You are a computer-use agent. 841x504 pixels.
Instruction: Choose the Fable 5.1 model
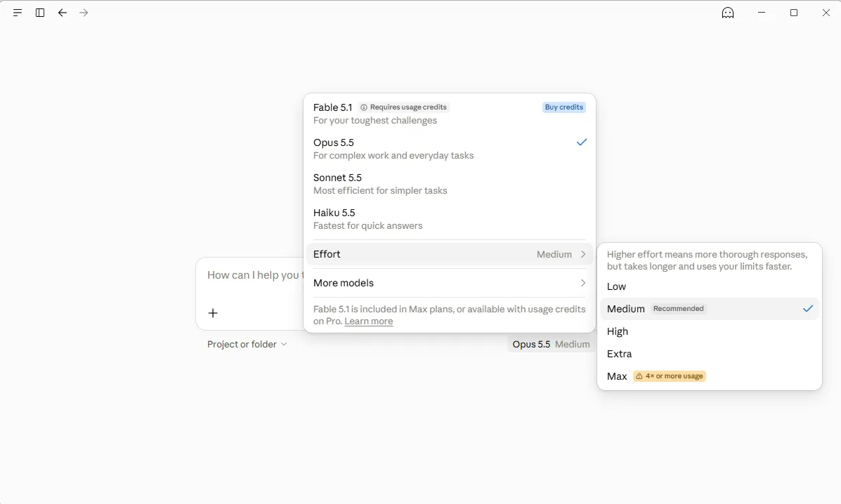[450, 114]
